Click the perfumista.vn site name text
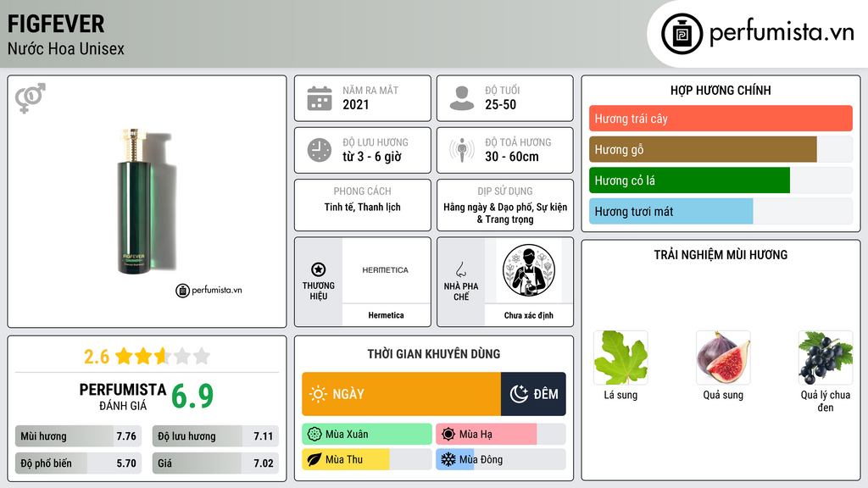The image size is (868, 488). pos(782,32)
